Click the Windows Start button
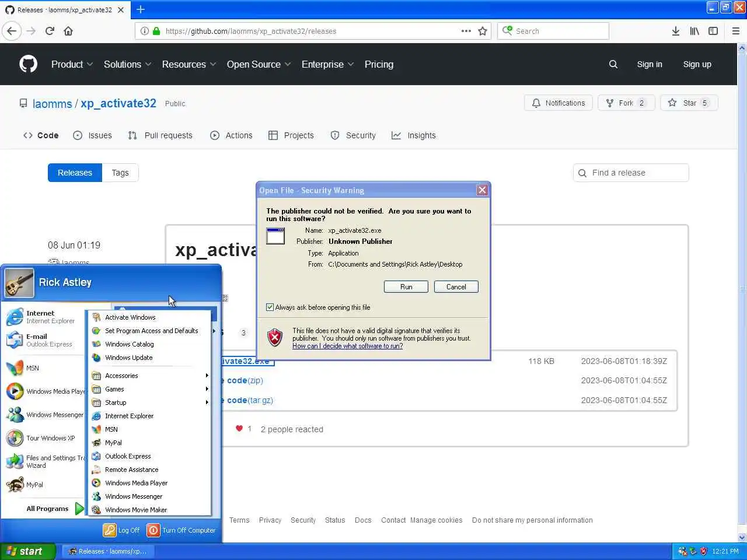 (x=27, y=551)
